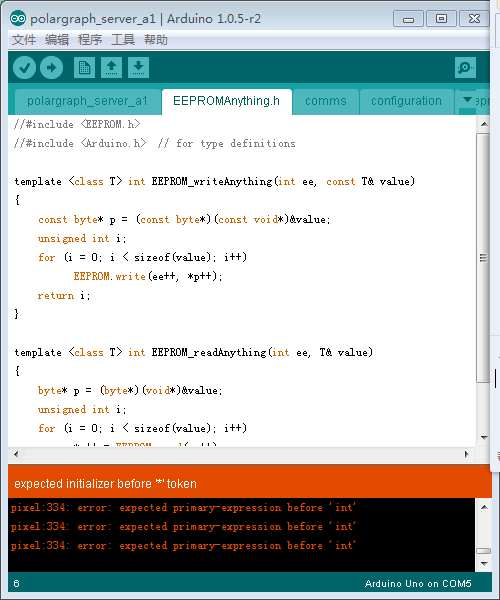Expand the tab list dropdown arrow
Image resolution: width=500 pixels, height=600 pixels.
coord(467,100)
